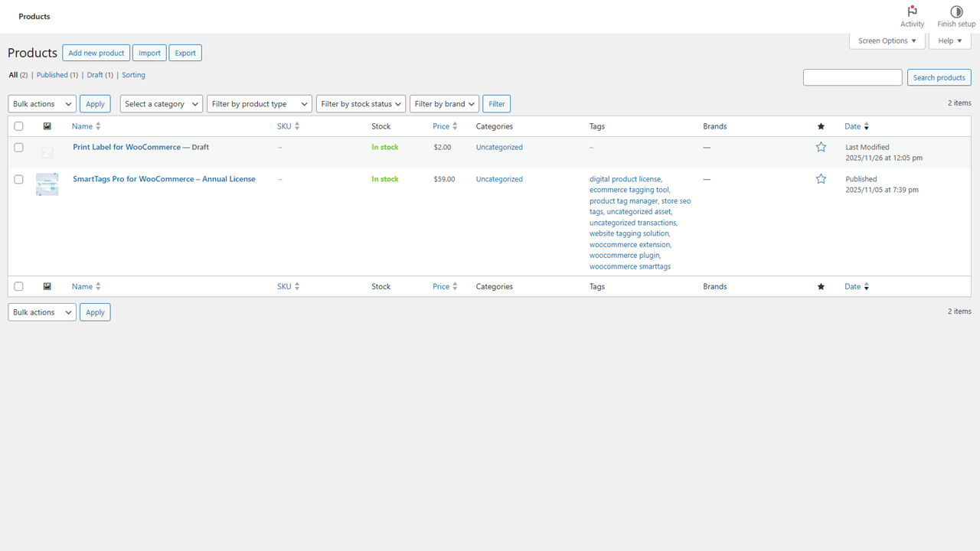Check the SmartTags Pro product row
Image resolution: width=980 pixels, height=551 pixels.
pos(18,178)
